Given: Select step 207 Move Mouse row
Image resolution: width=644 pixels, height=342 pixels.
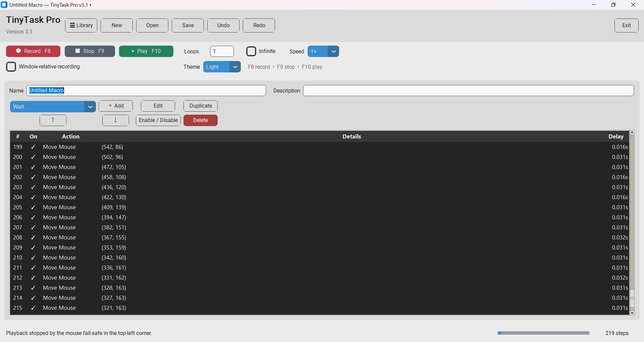Looking at the screenshot, I should [x=320, y=227].
